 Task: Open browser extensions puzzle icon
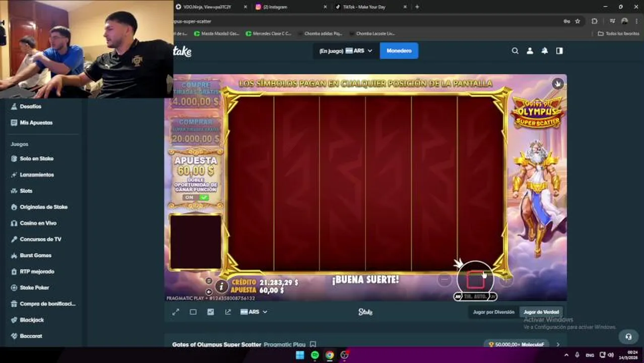[x=595, y=21]
